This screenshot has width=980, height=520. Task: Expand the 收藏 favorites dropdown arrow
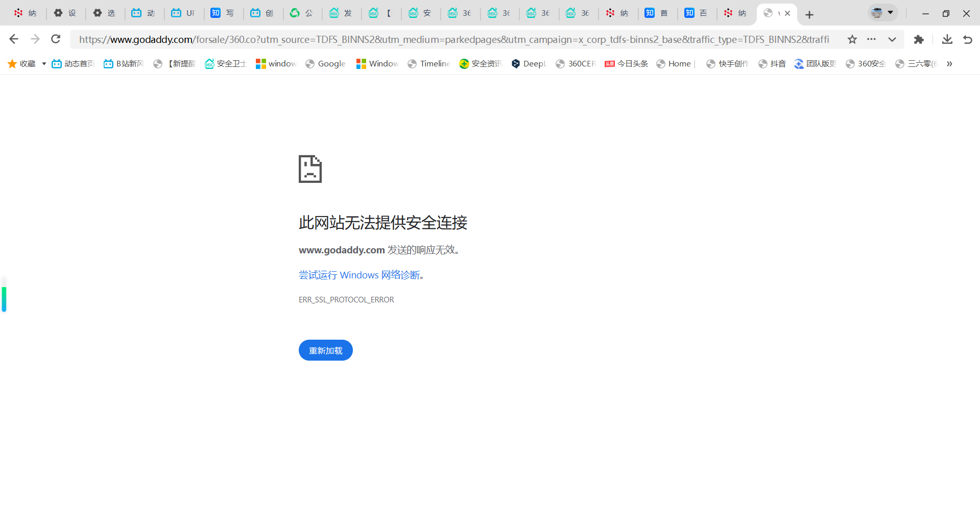(44, 64)
